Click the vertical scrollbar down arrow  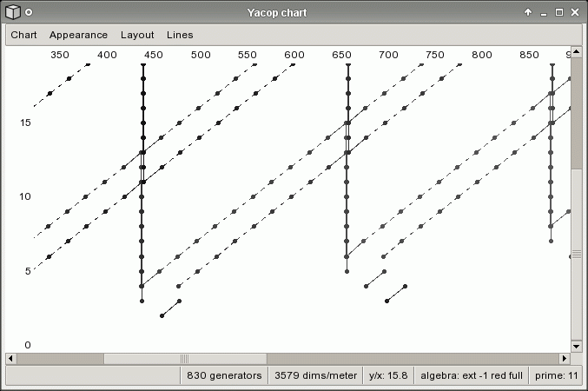pyautogui.click(x=577, y=346)
